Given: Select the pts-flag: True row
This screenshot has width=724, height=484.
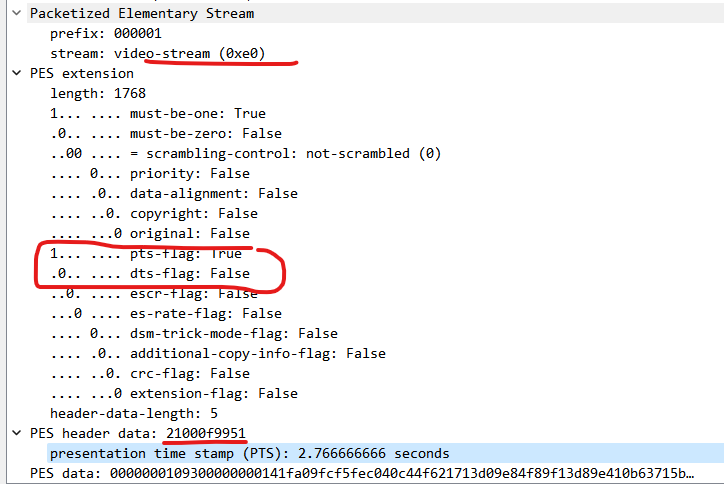Looking at the screenshot, I should [x=146, y=254].
